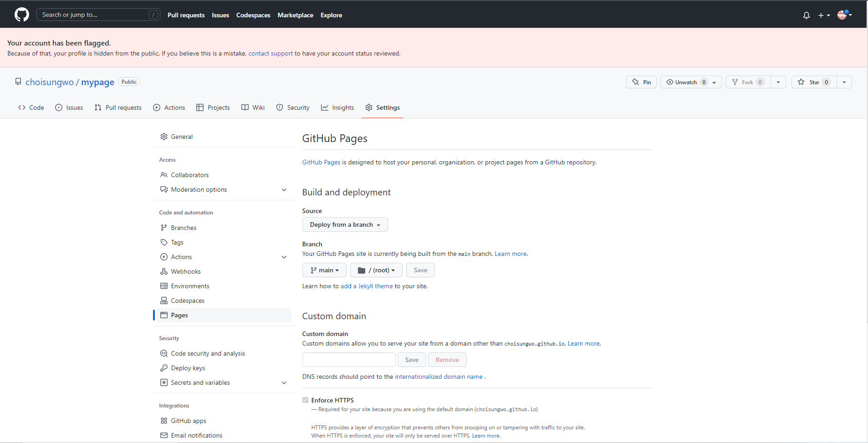Click the Webhooks icon
The image size is (868, 443).
pyautogui.click(x=164, y=271)
